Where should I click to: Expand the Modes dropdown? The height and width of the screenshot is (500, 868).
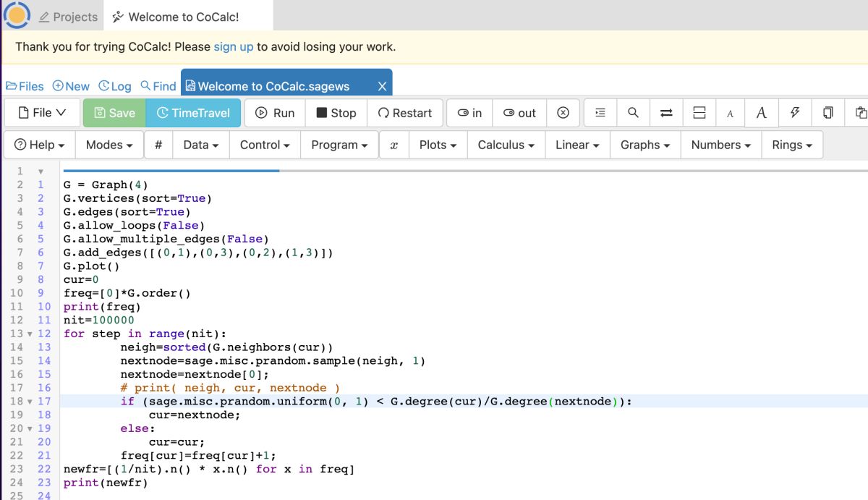coord(109,145)
